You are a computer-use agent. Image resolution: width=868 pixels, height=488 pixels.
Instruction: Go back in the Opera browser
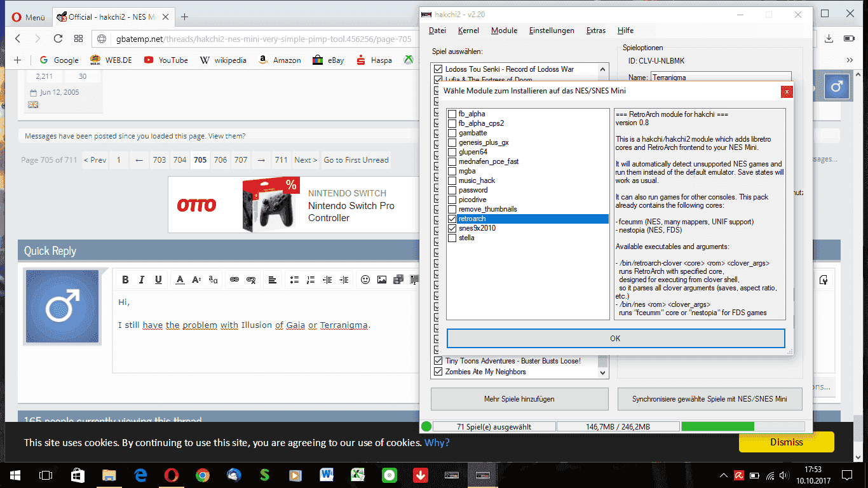click(x=18, y=39)
